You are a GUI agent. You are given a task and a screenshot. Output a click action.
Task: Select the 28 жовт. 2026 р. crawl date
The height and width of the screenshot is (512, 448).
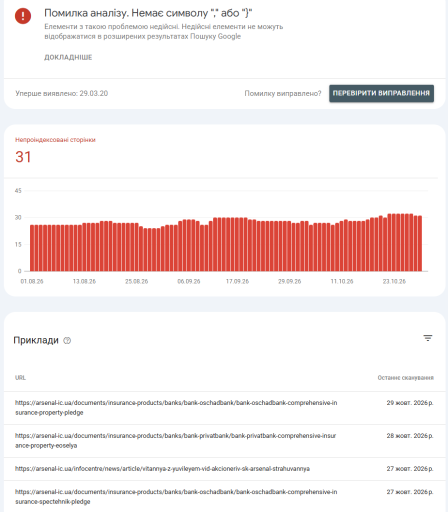[x=410, y=436]
